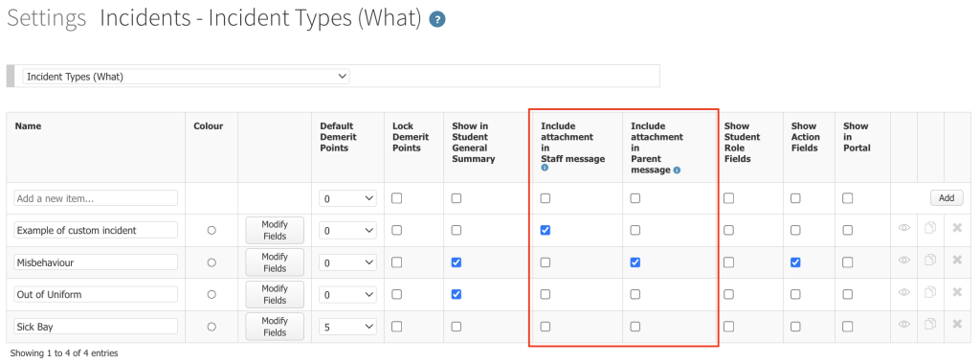980x364 pixels.
Task: Open demerit points dropdown in new item row
Action: click(347, 198)
